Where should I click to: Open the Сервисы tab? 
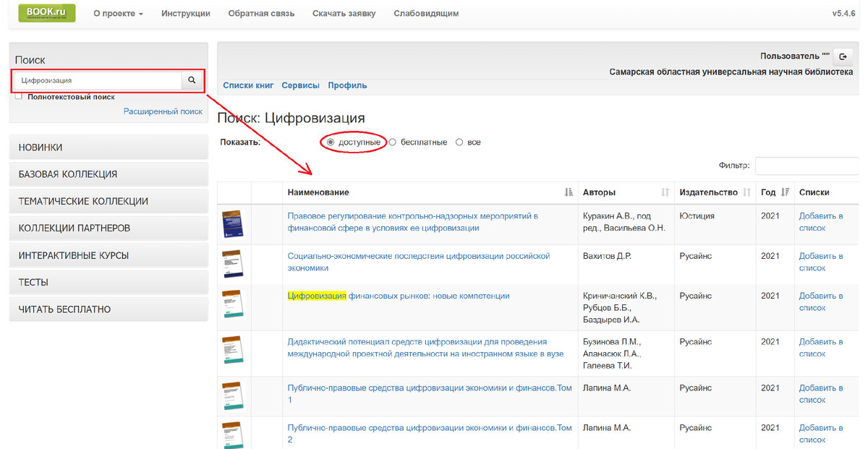[300, 85]
